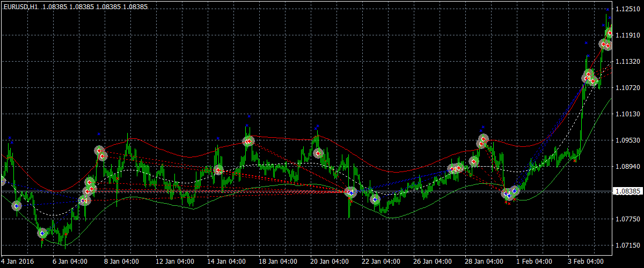Click the 1.10720 price axis label
The height and width of the screenshot is (268, 644).
(x=627, y=87)
